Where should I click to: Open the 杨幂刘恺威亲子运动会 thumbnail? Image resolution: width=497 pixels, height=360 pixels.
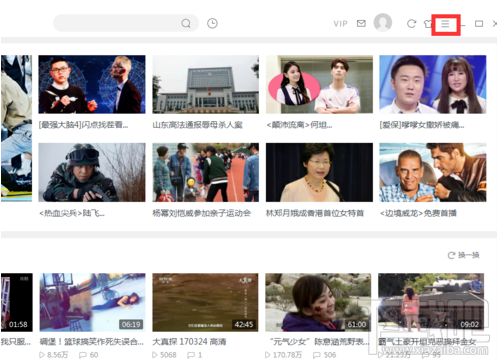coord(206,172)
